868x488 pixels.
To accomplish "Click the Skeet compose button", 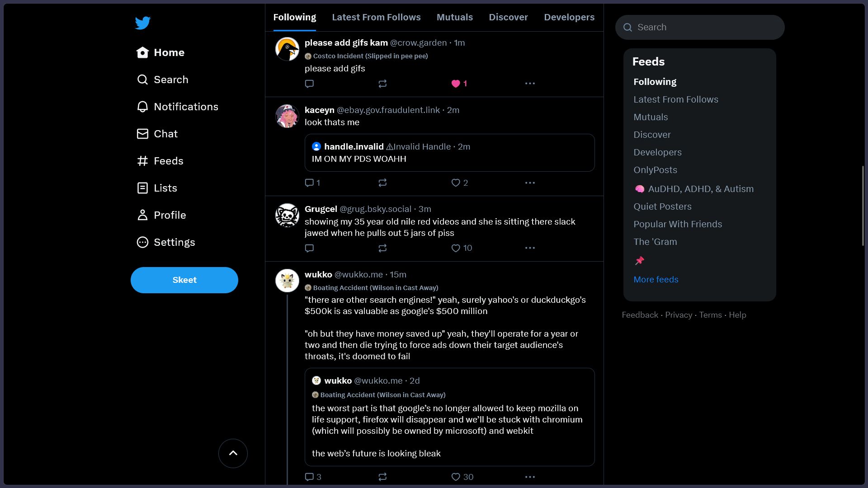I will [x=184, y=279].
